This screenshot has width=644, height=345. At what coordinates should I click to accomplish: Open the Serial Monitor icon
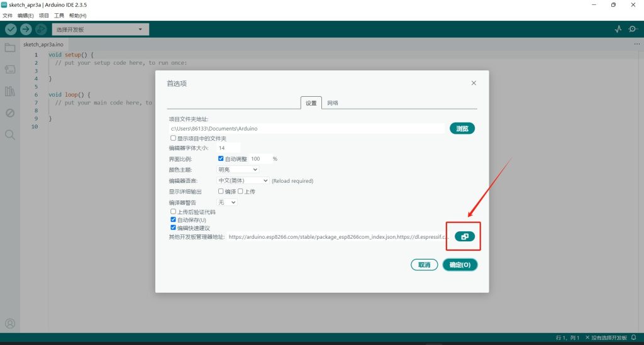click(633, 29)
